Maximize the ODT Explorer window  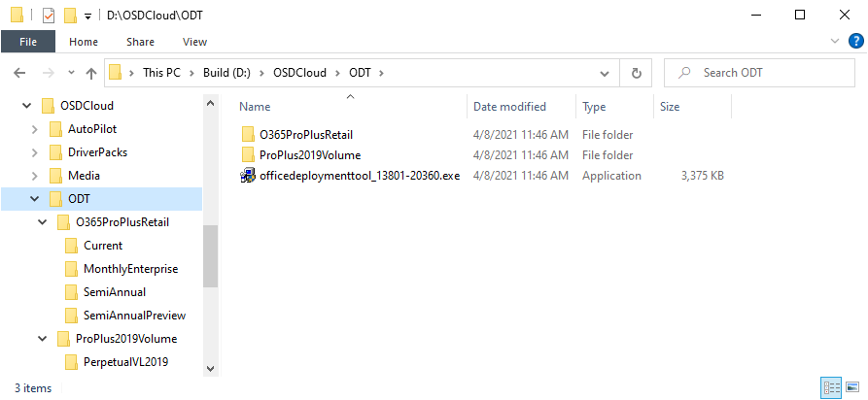pos(799,16)
